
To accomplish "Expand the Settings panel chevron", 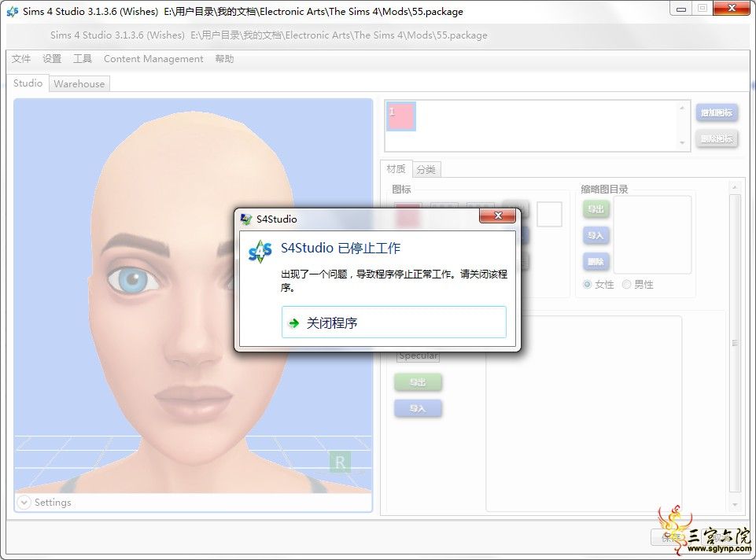I will 24,502.
